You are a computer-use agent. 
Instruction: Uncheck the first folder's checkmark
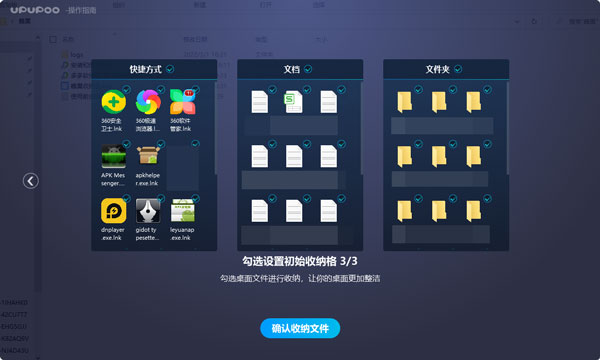[419, 90]
